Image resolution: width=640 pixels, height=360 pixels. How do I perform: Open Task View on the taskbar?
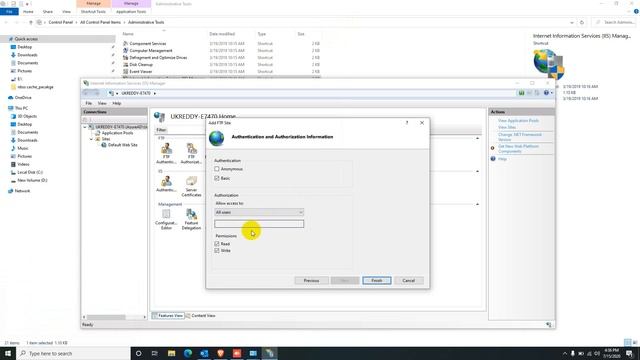(155, 353)
